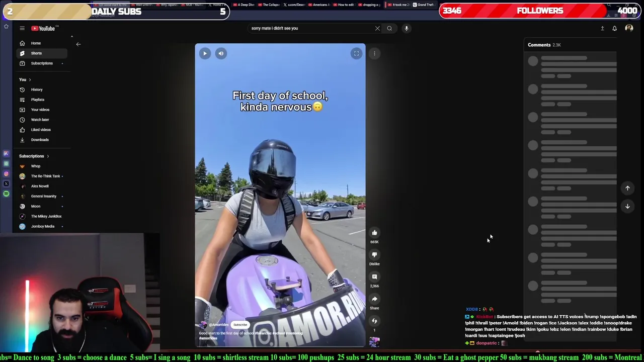Image resolution: width=644 pixels, height=362 pixels.
Task: Click the back arrow beside the Shorts player
Action: click(x=78, y=44)
